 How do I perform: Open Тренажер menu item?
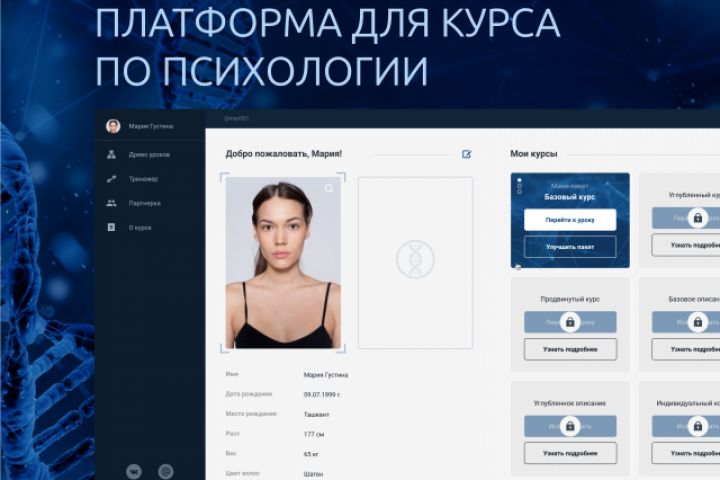click(143, 179)
